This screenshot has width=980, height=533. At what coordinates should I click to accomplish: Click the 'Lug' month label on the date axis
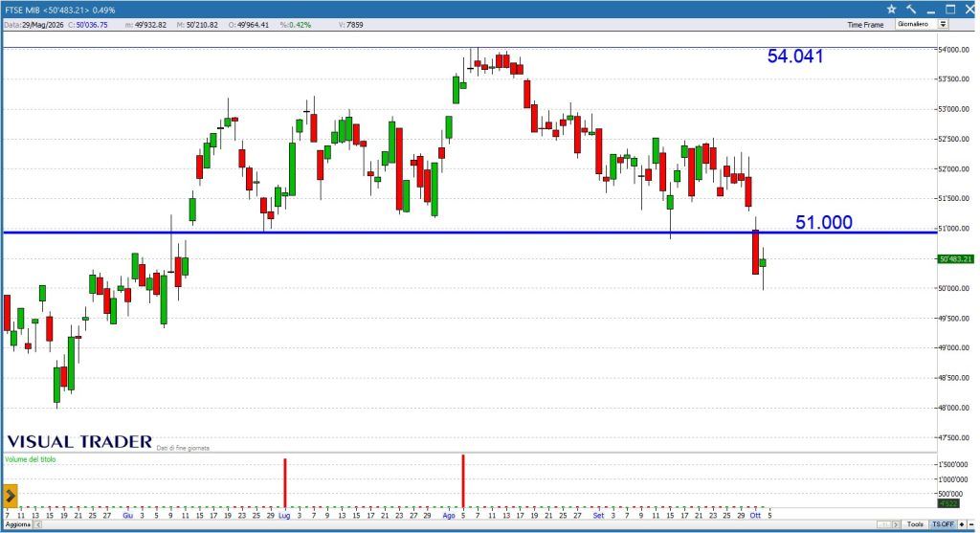284,516
